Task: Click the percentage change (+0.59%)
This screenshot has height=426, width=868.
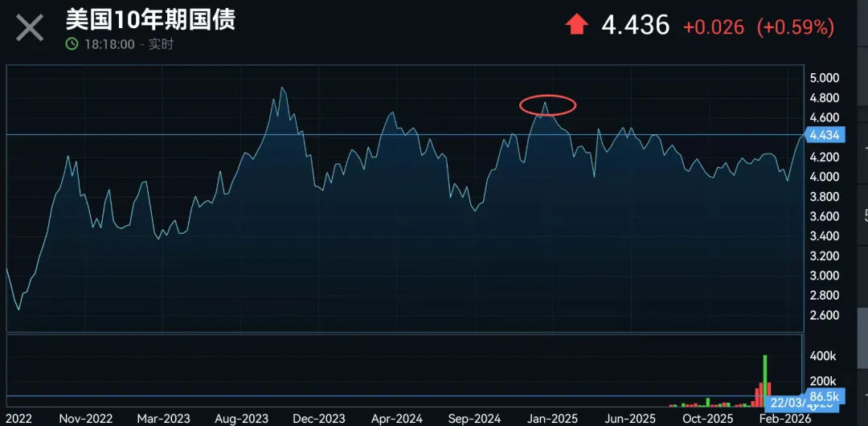Action: pyautogui.click(x=796, y=27)
